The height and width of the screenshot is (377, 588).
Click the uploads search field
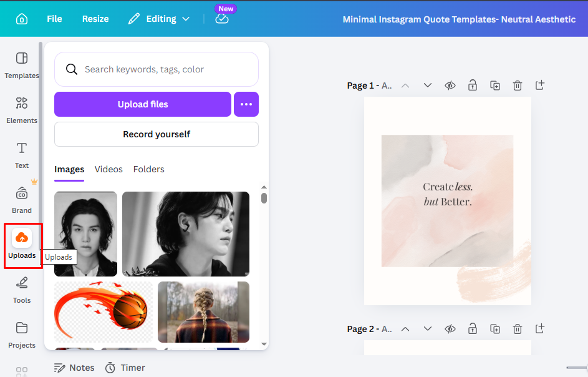click(157, 69)
